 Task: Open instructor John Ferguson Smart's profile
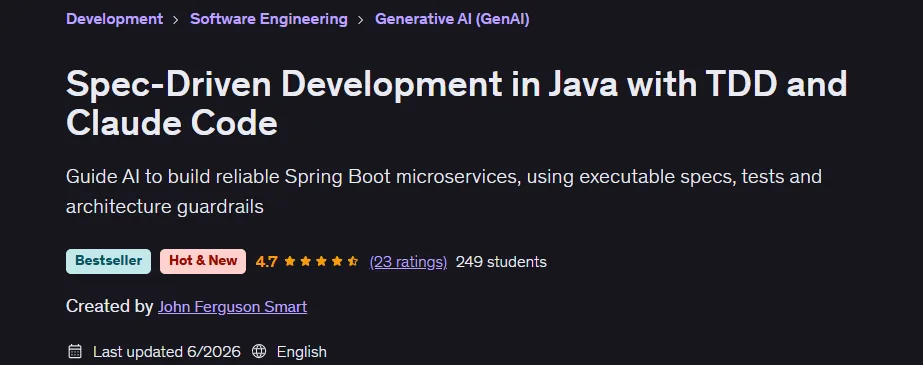pyautogui.click(x=233, y=307)
